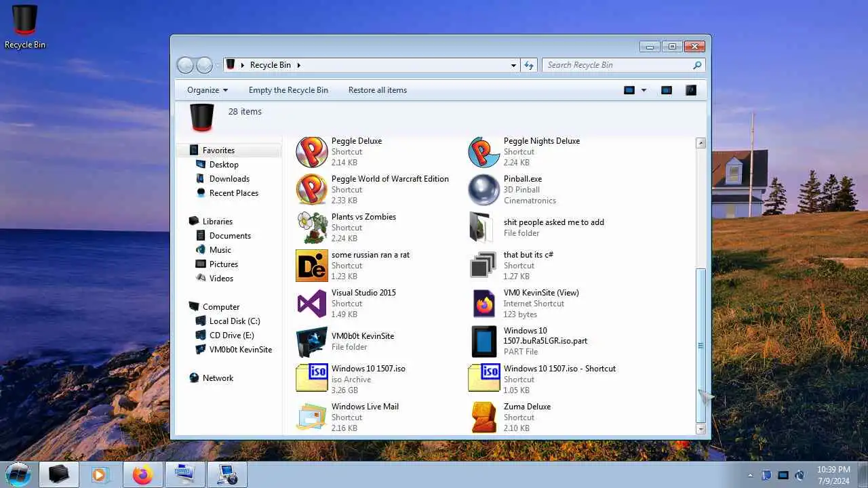
Task: Click the Forward navigation button
Action: (204, 65)
